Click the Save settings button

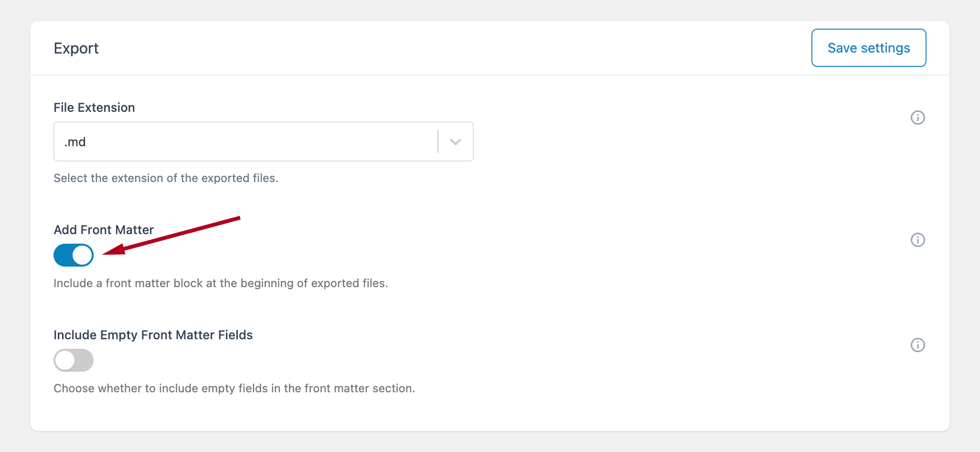[869, 48]
